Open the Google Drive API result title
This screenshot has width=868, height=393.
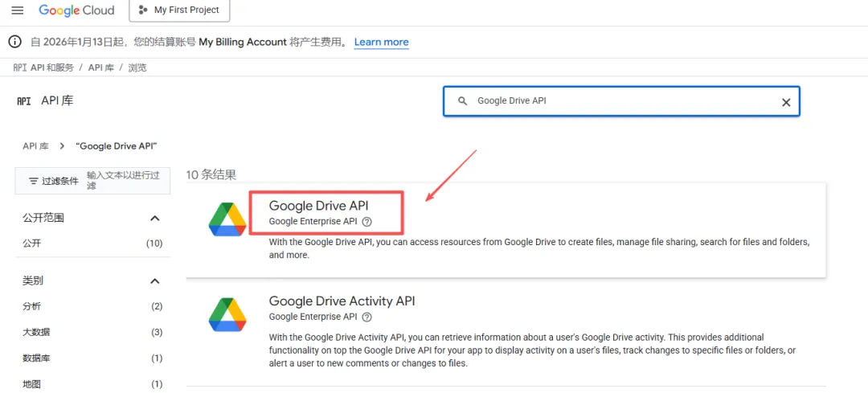(x=319, y=206)
